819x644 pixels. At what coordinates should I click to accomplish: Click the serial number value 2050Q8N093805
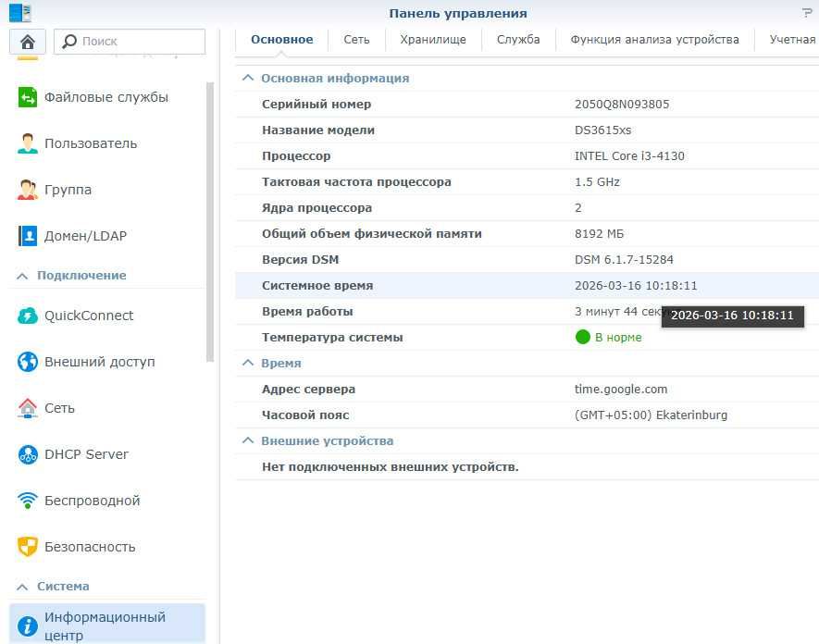click(x=622, y=104)
